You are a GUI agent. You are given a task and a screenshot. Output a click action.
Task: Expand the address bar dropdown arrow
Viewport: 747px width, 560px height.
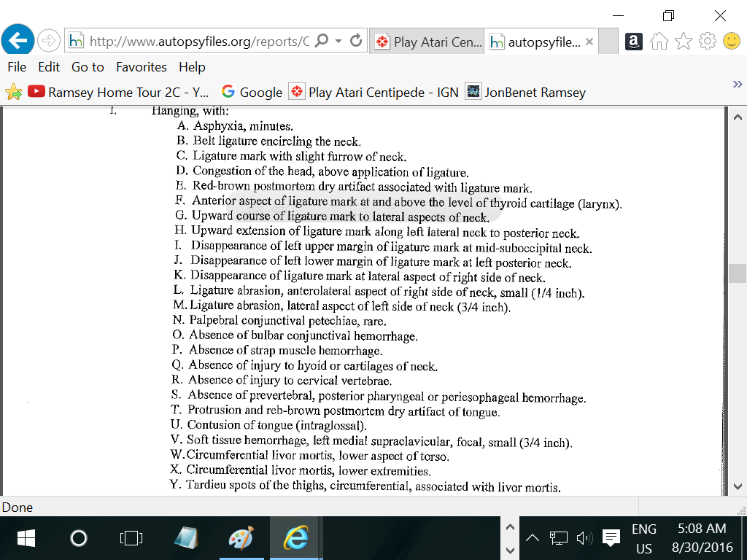click(338, 42)
